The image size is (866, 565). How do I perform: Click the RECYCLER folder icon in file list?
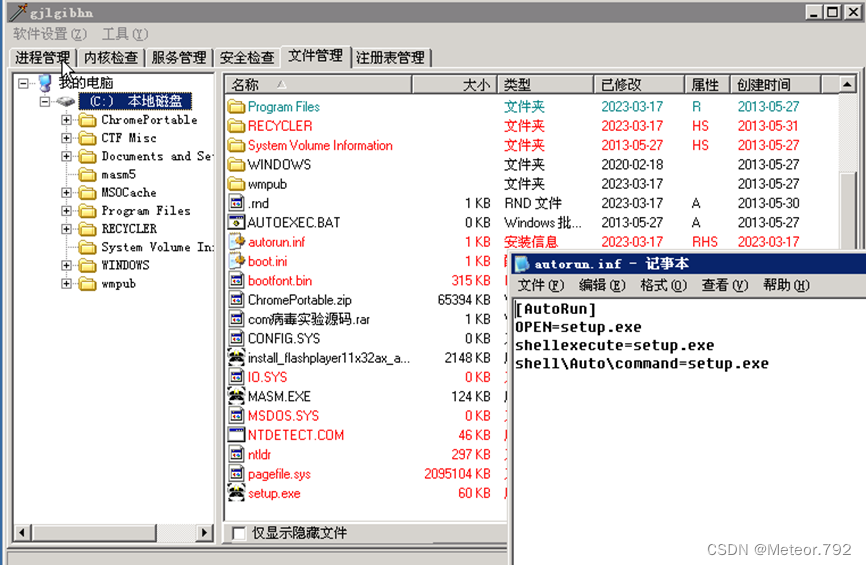236,125
